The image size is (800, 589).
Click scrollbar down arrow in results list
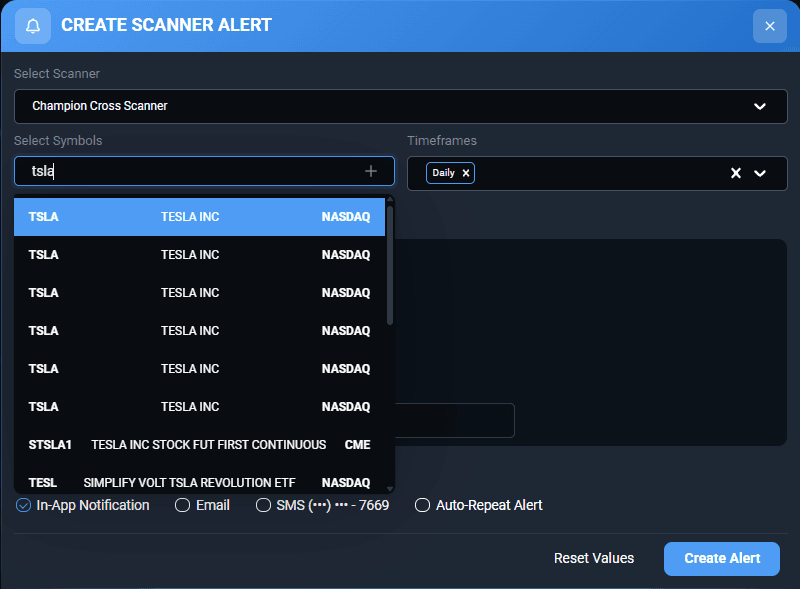390,489
